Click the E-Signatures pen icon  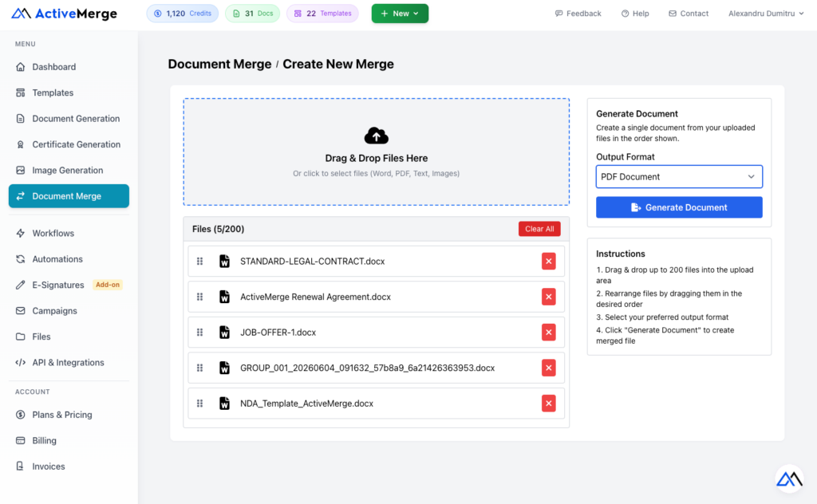pos(20,285)
